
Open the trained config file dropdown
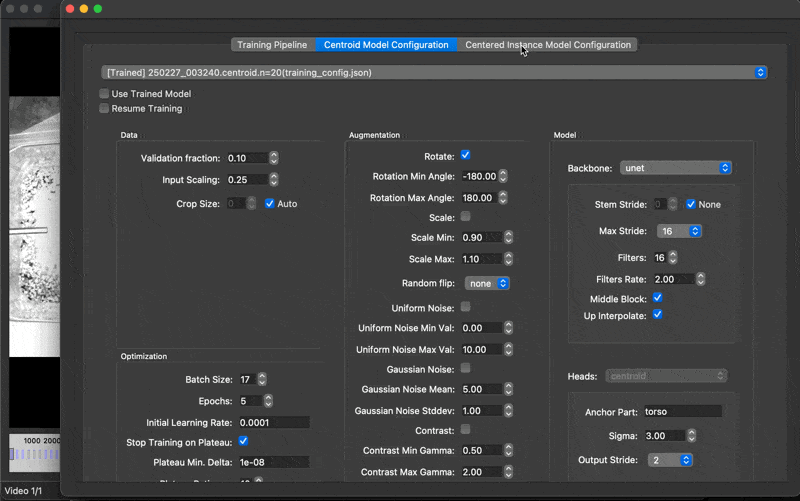[434, 73]
